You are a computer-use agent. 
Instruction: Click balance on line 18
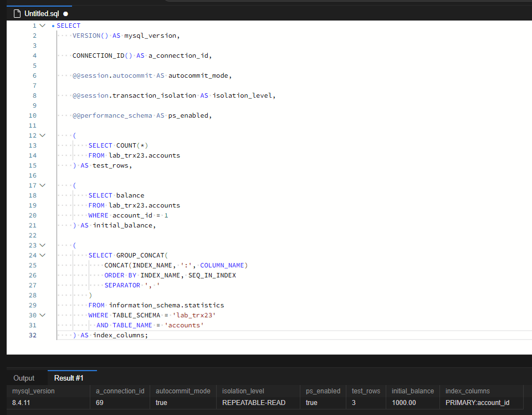click(x=130, y=195)
